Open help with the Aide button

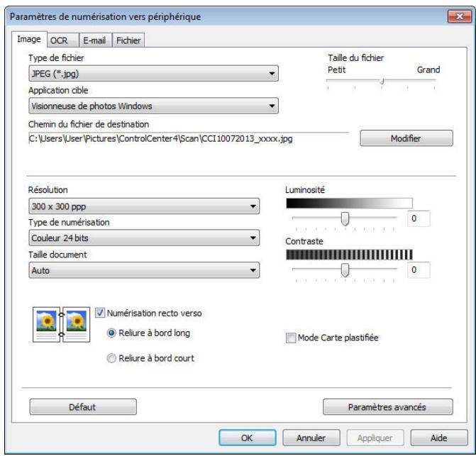[x=439, y=438]
